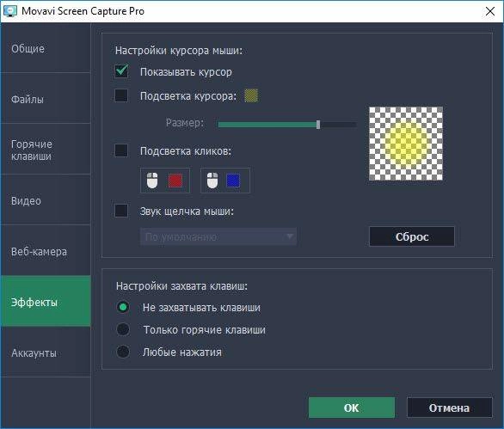Click the Отмена button

449,408
